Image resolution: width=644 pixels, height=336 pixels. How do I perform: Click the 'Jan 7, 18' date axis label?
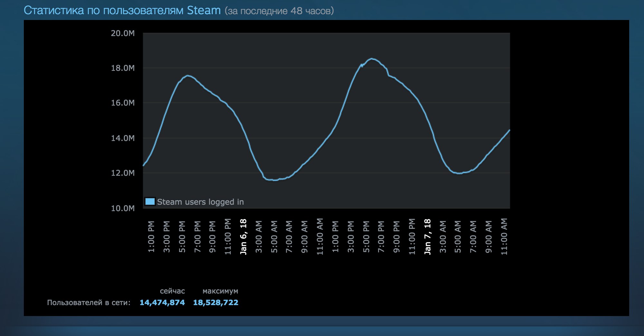[x=427, y=237]
